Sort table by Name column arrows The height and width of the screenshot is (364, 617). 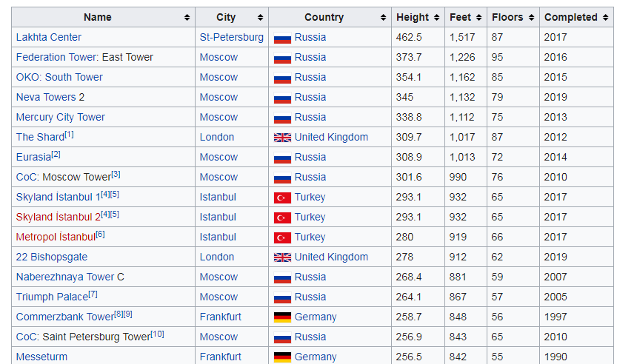point(187,17)
